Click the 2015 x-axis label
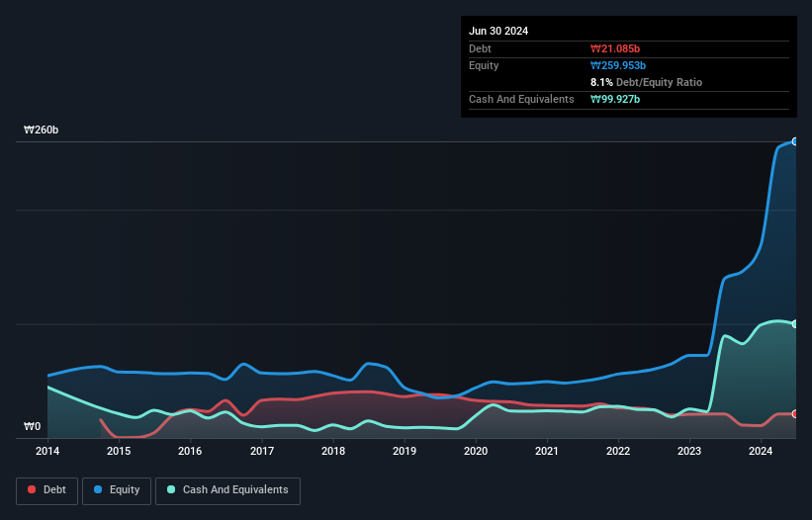812x520 pixels. pos(119,451)
